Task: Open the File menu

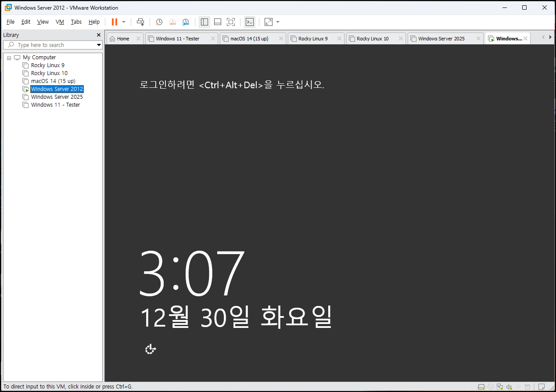Action: click(x=11, y=22)
